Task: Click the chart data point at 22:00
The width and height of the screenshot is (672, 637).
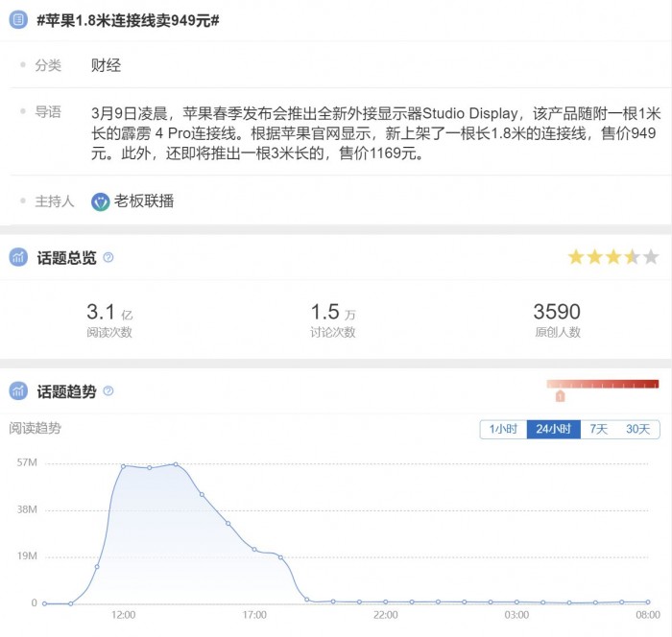Action: pyautogui.click(x=386, y=602)
